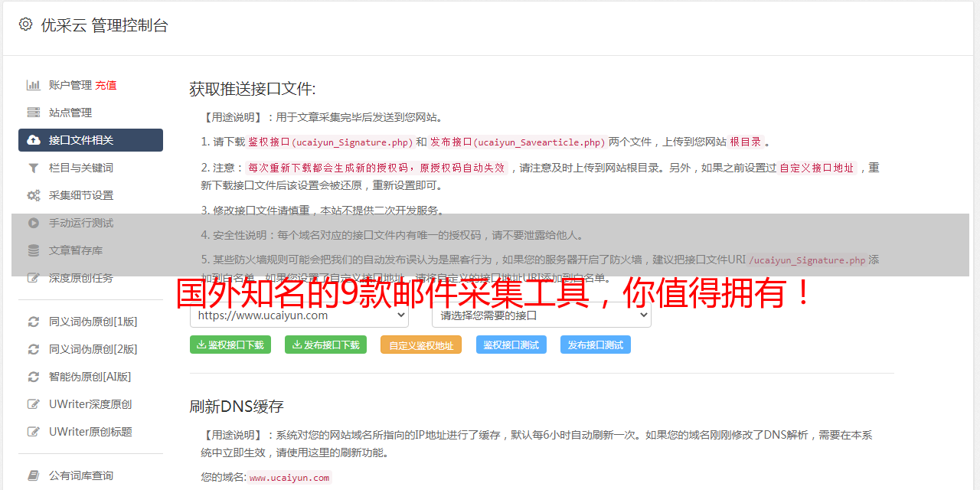Click the 自定义接口地址 highlighted text
Viewport: 980px width, 490px height.
pyautogui.click(x=816, y=168)
